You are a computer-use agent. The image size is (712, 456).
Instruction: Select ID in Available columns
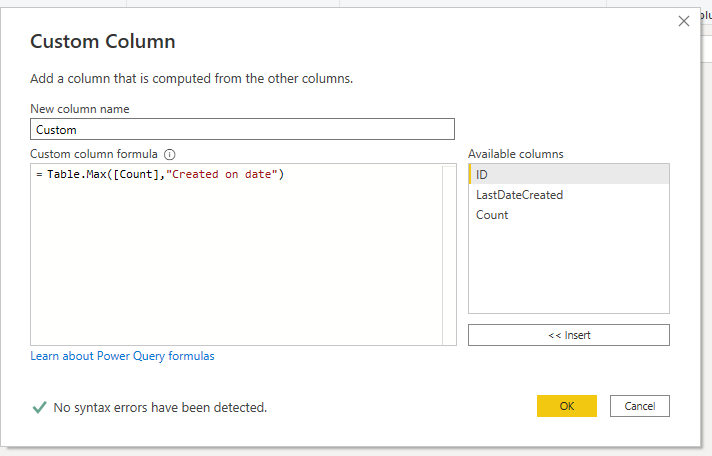(x=569, y=174)
